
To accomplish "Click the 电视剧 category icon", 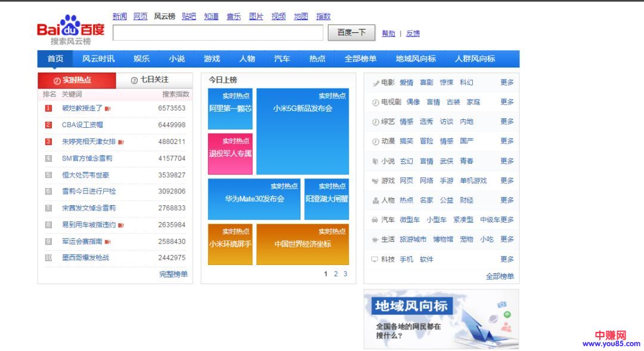I will (375, 103).
